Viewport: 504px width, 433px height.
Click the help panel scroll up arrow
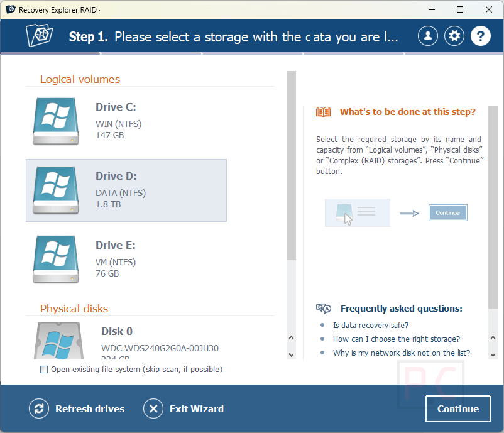493,337
